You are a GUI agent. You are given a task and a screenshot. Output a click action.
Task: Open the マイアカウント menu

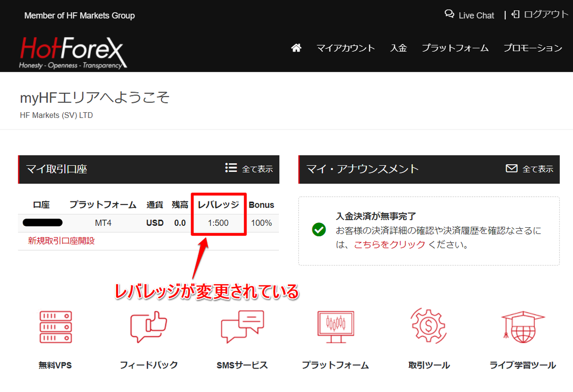click(x=346, y=48)
